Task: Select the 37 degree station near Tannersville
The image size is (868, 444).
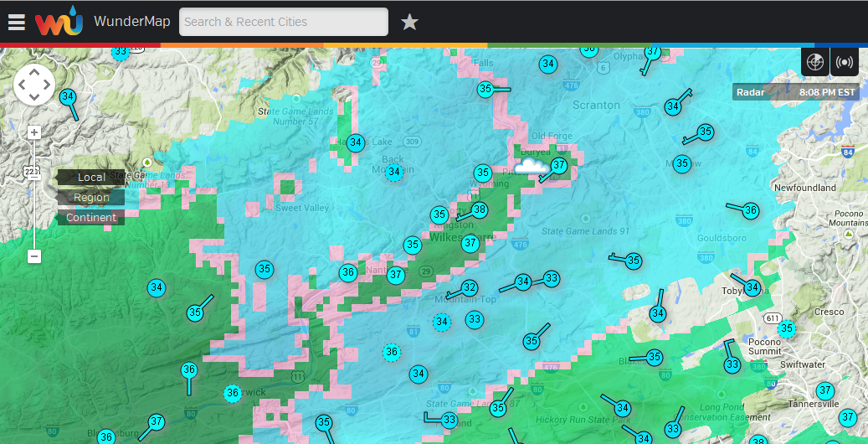Action: (x=825, y=390)
